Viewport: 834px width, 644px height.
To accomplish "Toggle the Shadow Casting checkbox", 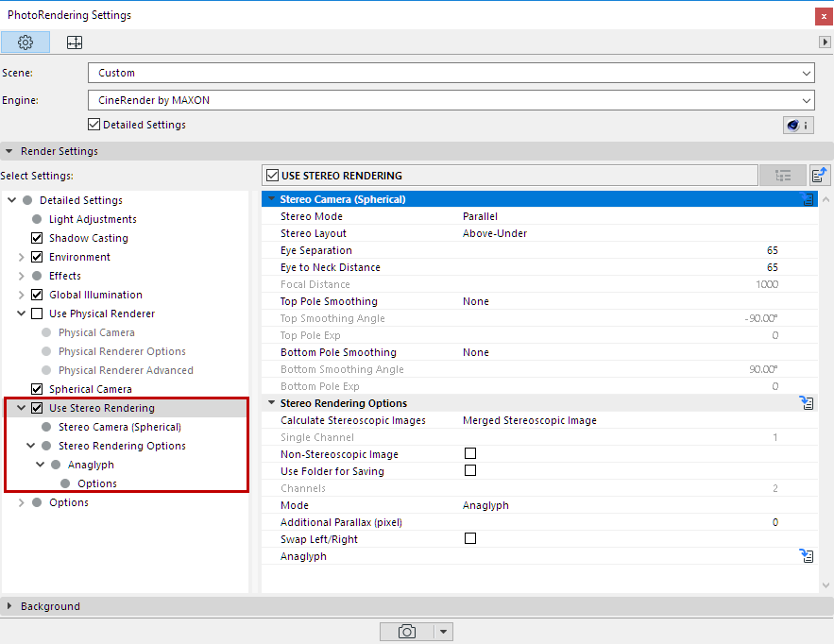I will tap(37, 238).
